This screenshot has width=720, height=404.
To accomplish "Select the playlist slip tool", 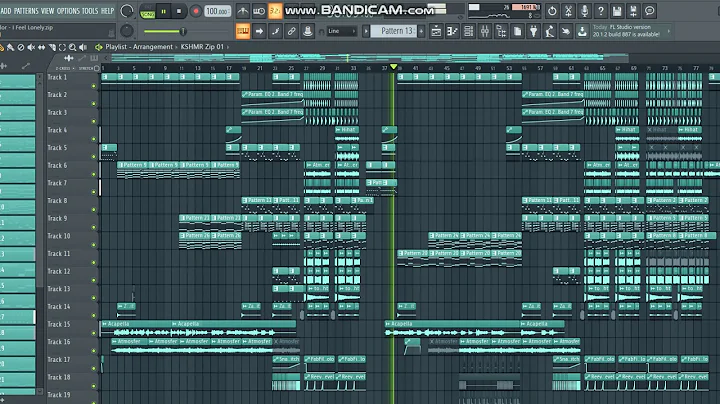I will click(41, 47).
